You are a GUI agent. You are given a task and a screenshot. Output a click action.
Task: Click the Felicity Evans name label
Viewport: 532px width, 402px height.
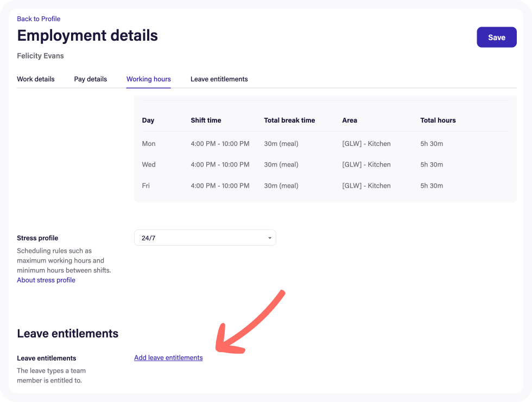pos(40,56)
